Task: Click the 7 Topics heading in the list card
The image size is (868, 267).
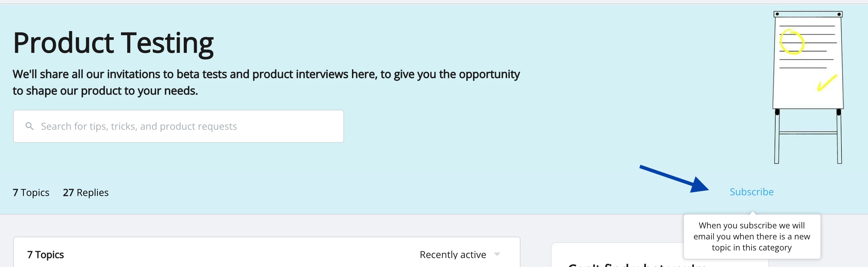Action: (46, 255)
